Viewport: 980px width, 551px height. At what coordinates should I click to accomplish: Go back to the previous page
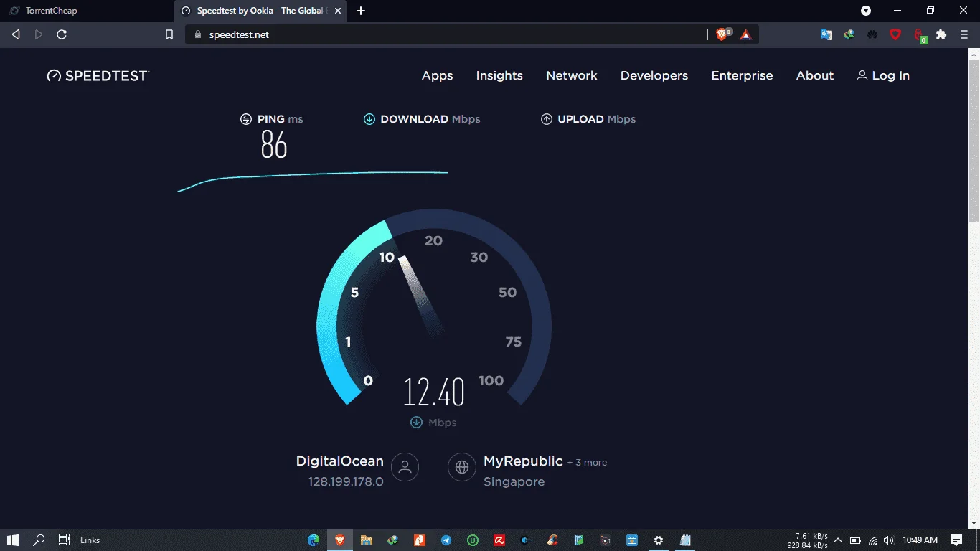coord(16,34)
